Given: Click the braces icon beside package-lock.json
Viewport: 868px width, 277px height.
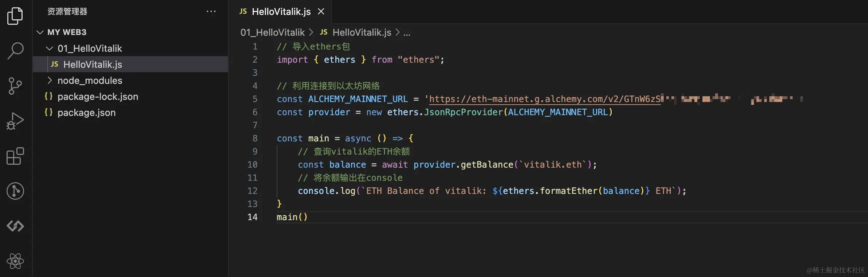Looking at the screenshot, I should click(x=48, y=96).
